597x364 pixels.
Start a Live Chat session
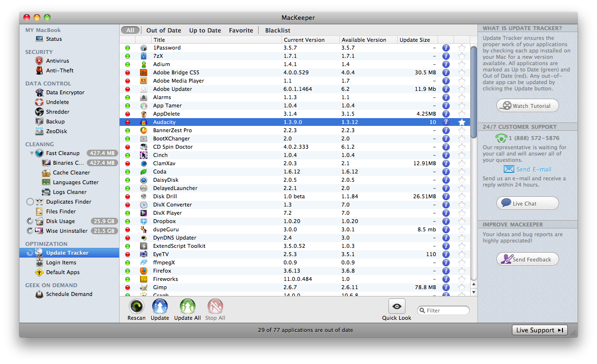pyautogui.click(x=527, y=203)
